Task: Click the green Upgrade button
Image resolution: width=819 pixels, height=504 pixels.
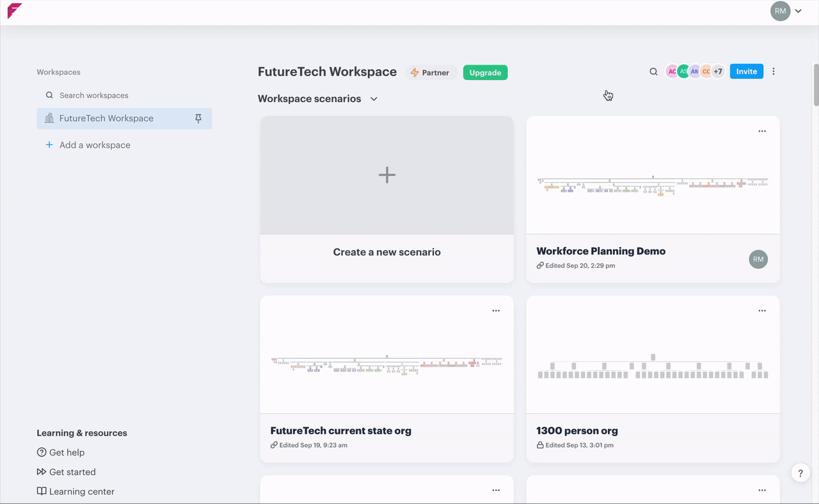Action: pyautogui.click(x=485, y=72)
